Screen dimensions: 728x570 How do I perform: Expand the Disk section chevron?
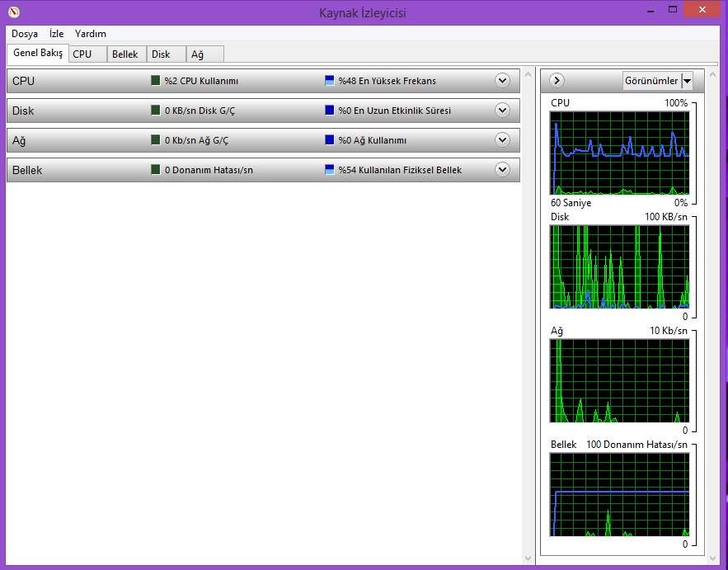[502, 110]
